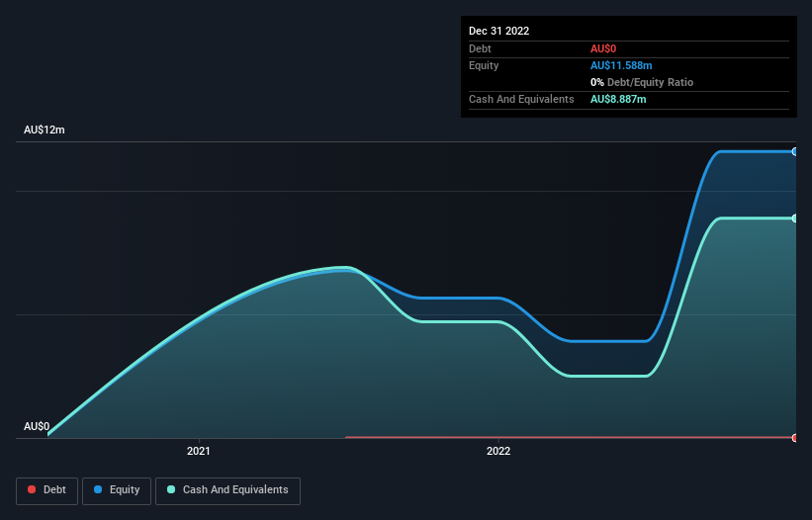Viewport: 812px width, 520px height.
Task: Click the red AU$0 debt value
Action: pos(603,48)
